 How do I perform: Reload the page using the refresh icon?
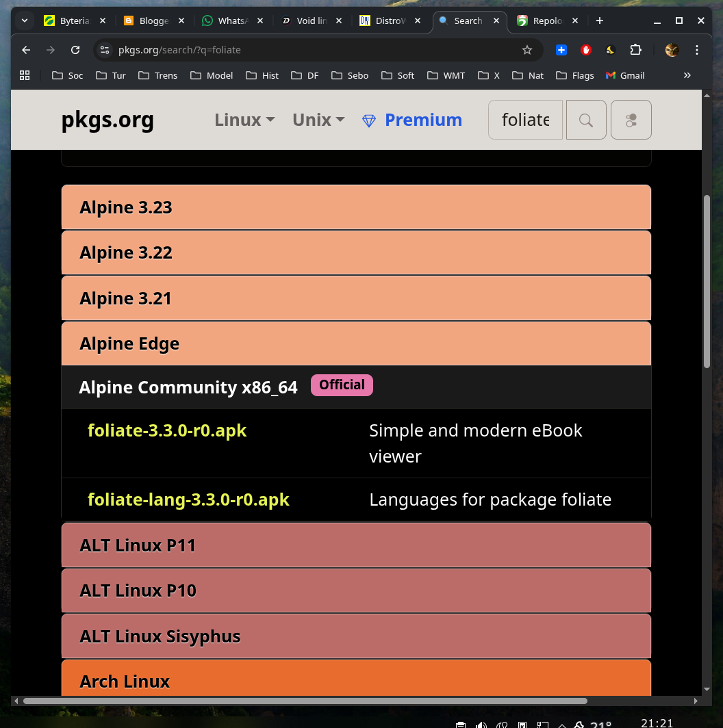[75, 50]
